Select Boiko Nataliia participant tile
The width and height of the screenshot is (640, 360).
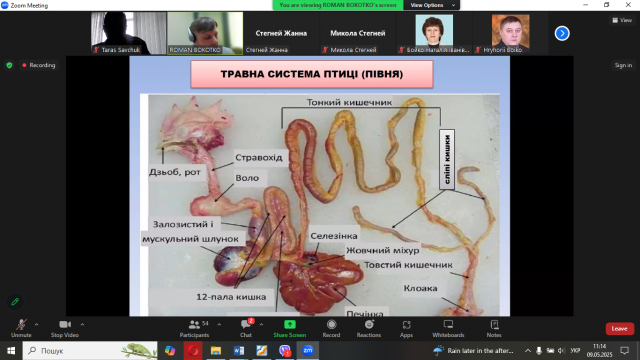coord(434,33)
